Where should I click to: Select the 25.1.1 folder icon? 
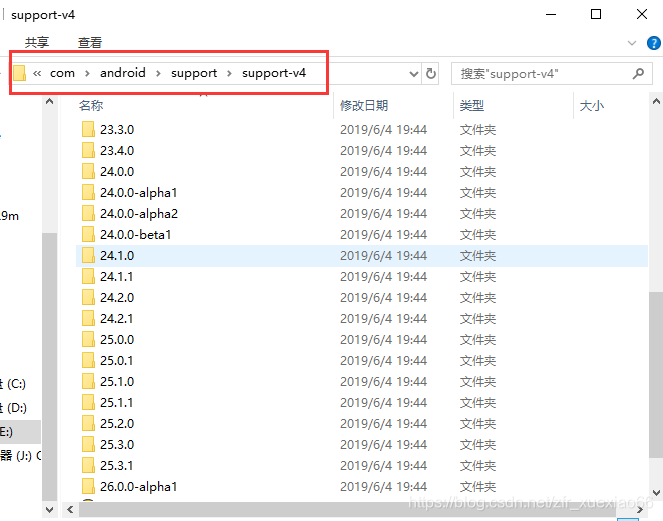pos(88,403)
